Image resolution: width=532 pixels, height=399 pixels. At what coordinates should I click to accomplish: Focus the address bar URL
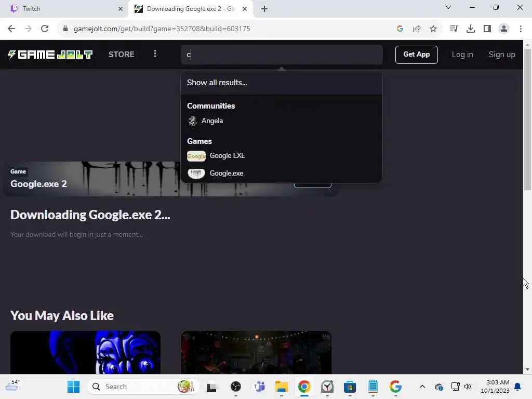162,29
